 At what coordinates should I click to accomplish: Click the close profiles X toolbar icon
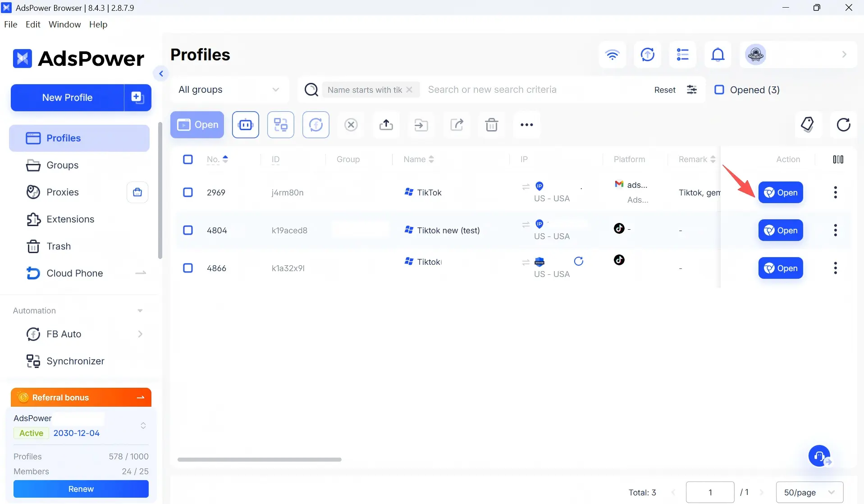[351, 125]
